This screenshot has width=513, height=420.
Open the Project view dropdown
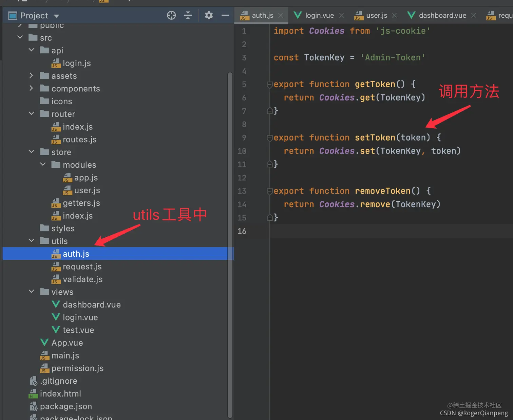[57, 16]
